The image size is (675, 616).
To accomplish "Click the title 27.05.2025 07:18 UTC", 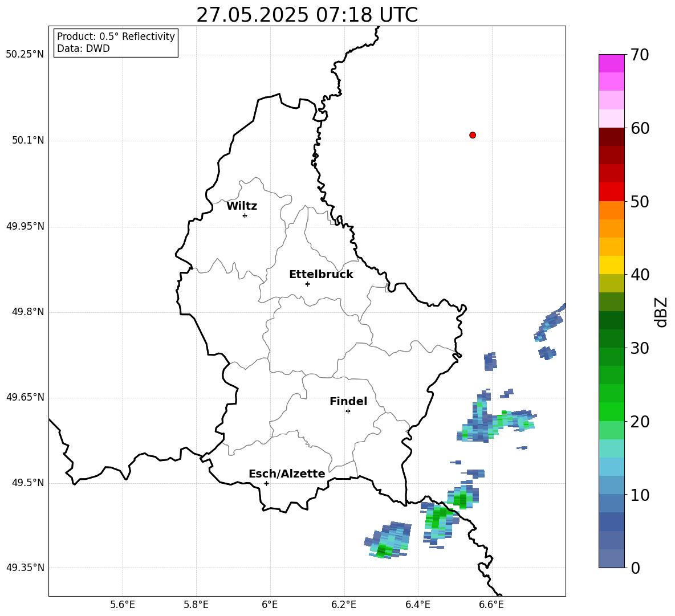I will point(307,15).
